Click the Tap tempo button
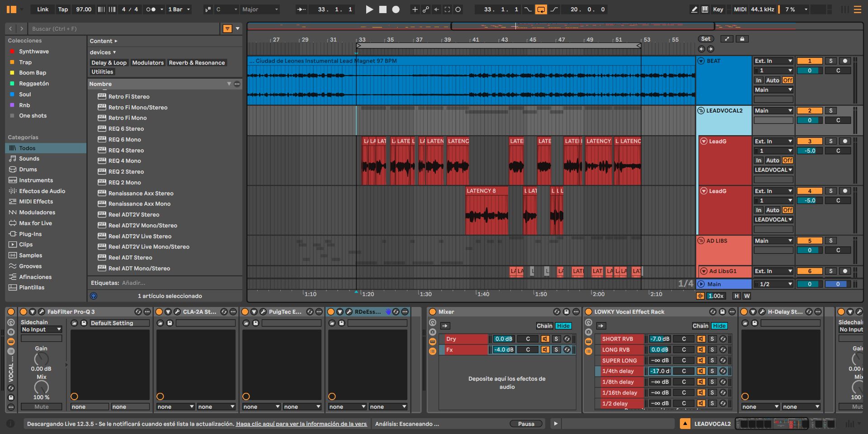 click(63, 9)
